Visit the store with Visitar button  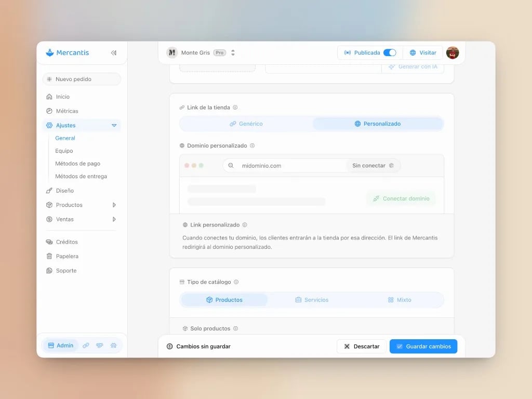423,52
